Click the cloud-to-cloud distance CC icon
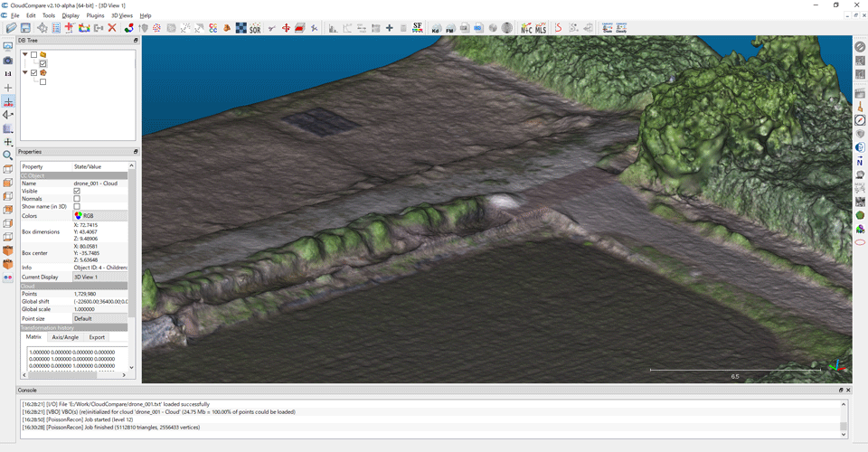The width and height of the screenshot is (868, 452). (x=213, y=28)
